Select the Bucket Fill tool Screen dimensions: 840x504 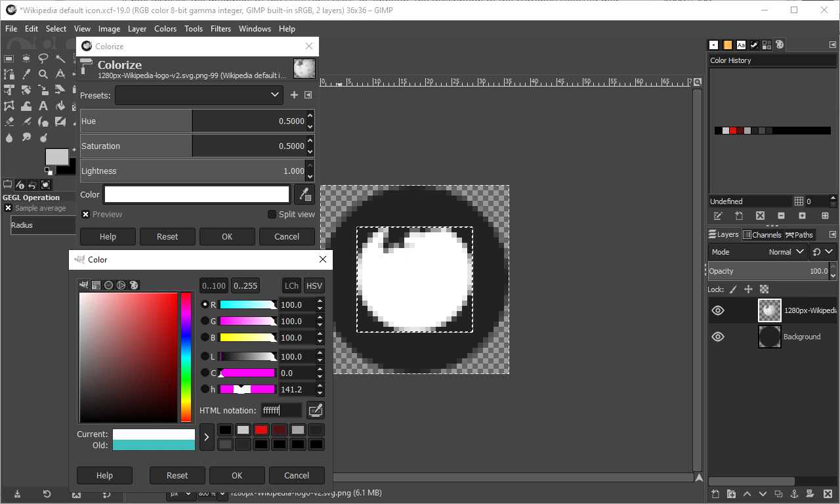(60, 106)
